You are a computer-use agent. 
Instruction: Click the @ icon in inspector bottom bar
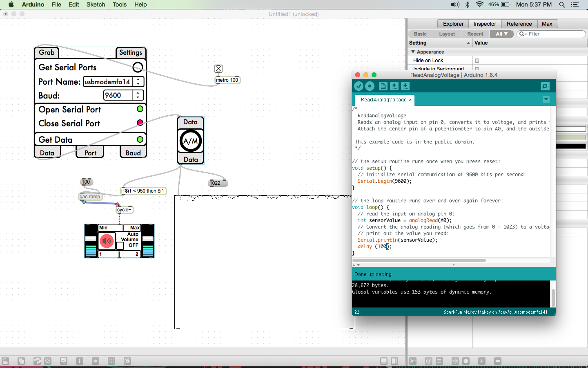tap(428, 361)
